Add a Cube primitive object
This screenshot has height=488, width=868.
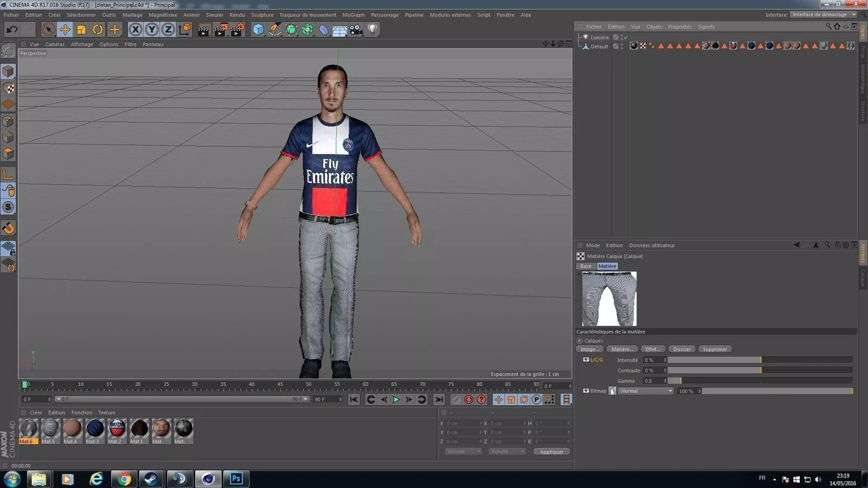point(258,30)
